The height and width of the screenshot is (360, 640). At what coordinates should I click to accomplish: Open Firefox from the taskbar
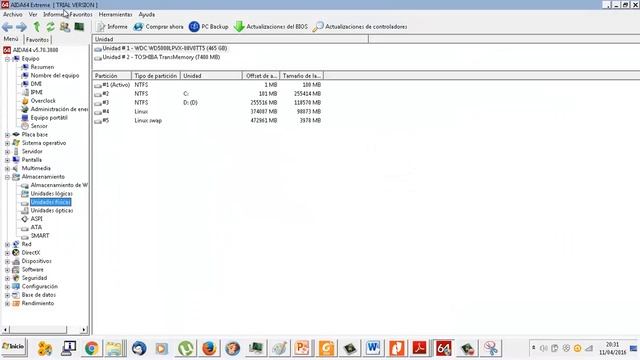[209, 348]
